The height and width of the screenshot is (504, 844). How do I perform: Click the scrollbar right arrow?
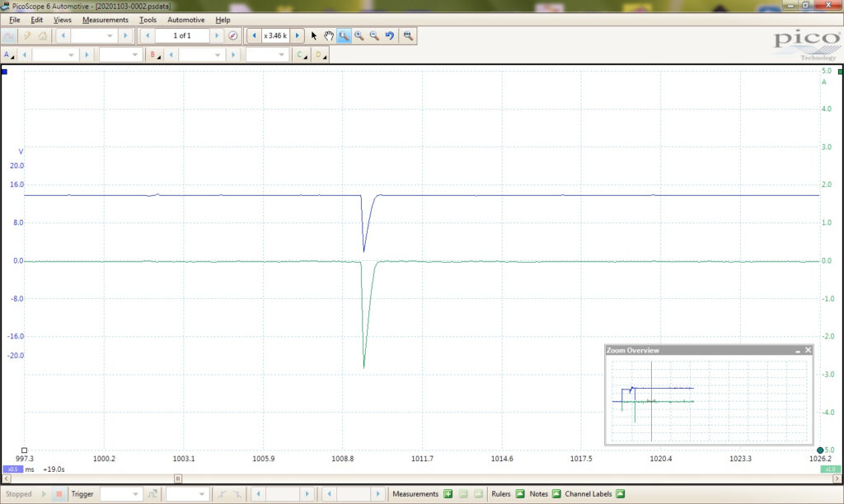coord(837,478)
